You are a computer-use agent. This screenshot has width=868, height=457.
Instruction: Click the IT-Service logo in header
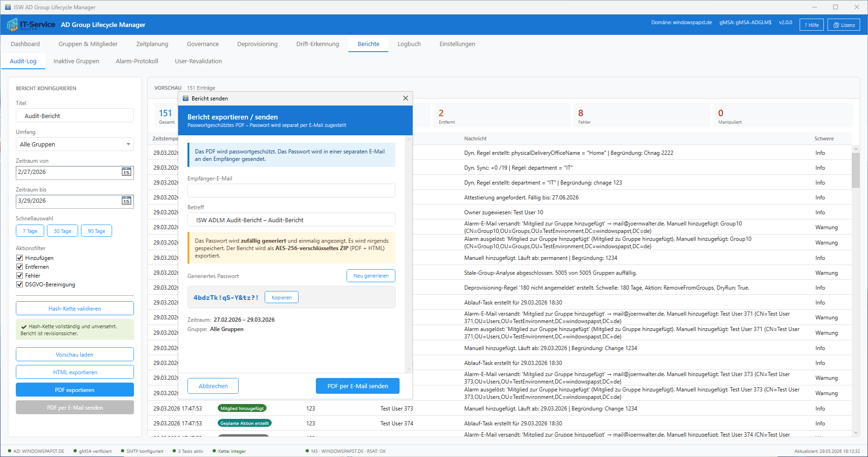coord(31,25)
